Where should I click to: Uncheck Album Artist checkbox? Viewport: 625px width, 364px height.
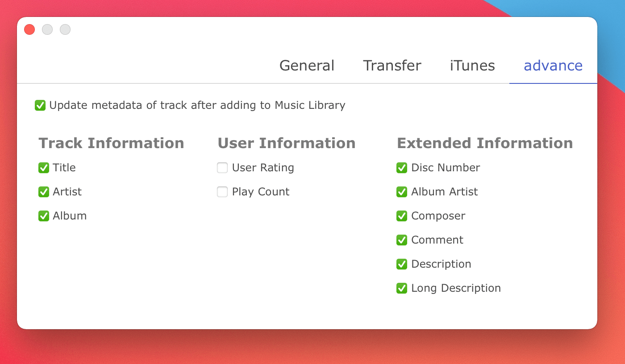coord(402,192)
